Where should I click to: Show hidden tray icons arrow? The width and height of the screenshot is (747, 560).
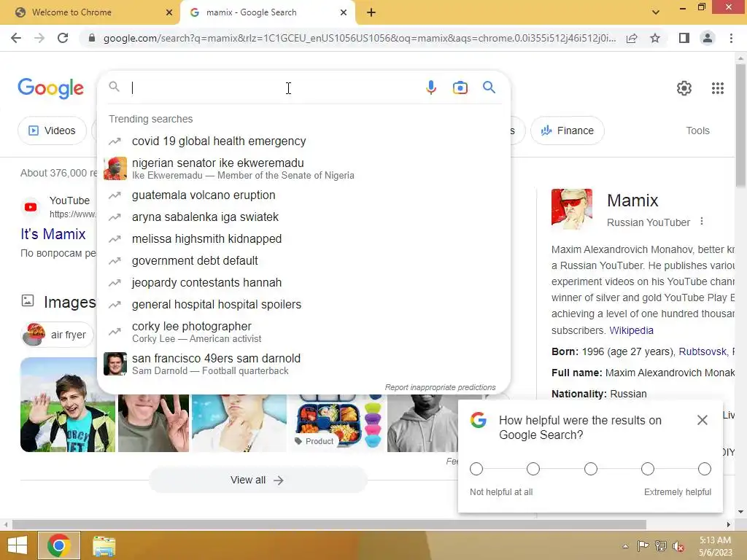pos(625,546)
